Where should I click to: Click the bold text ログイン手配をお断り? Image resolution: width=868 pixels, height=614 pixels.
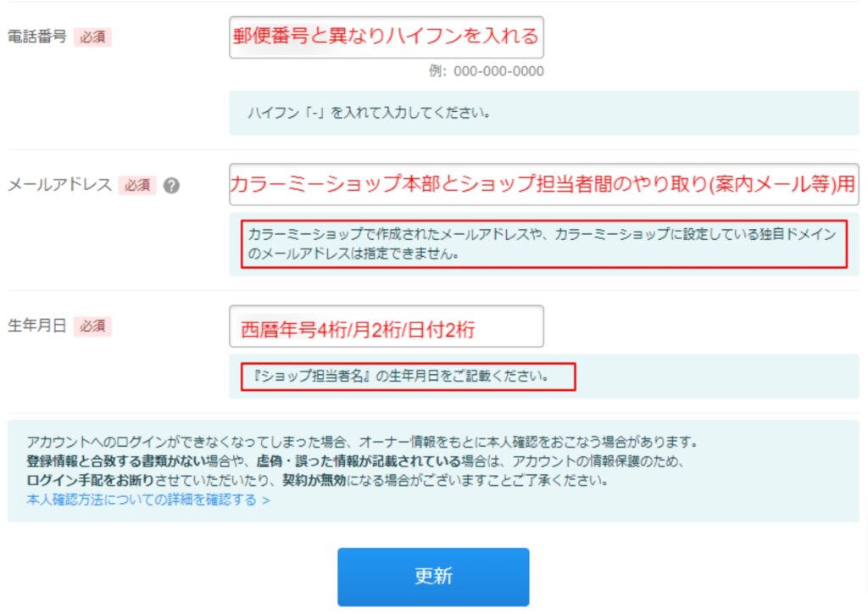click(x=86, y=480)
